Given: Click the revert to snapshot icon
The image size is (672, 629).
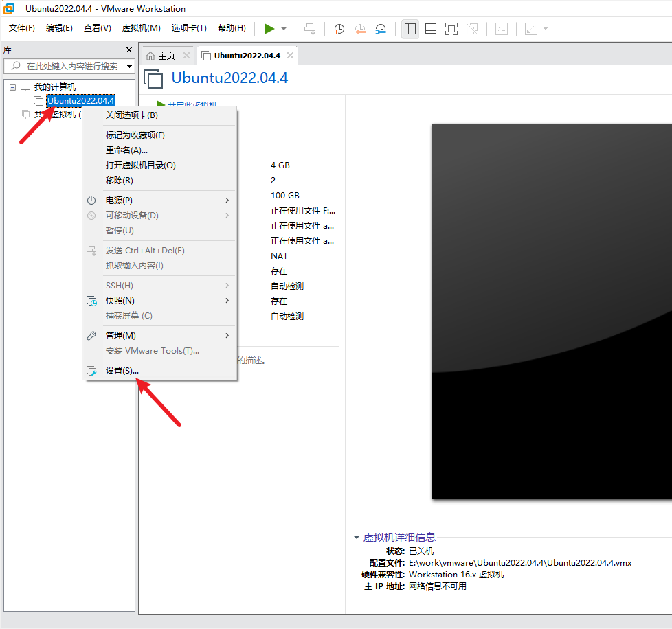Looking at the screenshot, I should point(360,29).
